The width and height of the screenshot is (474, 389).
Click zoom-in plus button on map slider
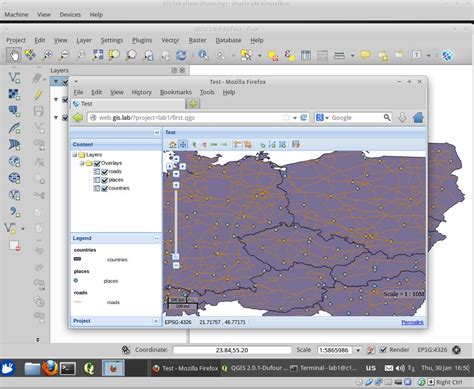[176, 185]
